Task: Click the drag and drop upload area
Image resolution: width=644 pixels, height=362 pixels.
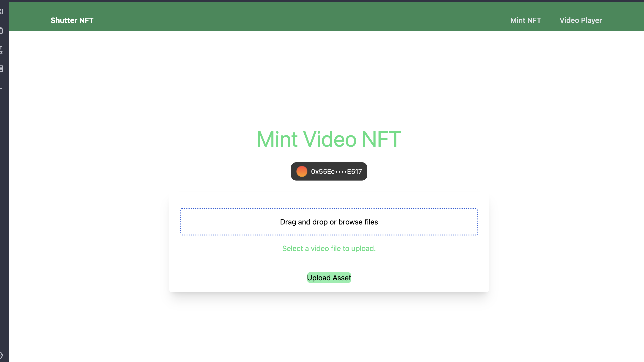Action: pyautogui.click(x=329, y=222)
